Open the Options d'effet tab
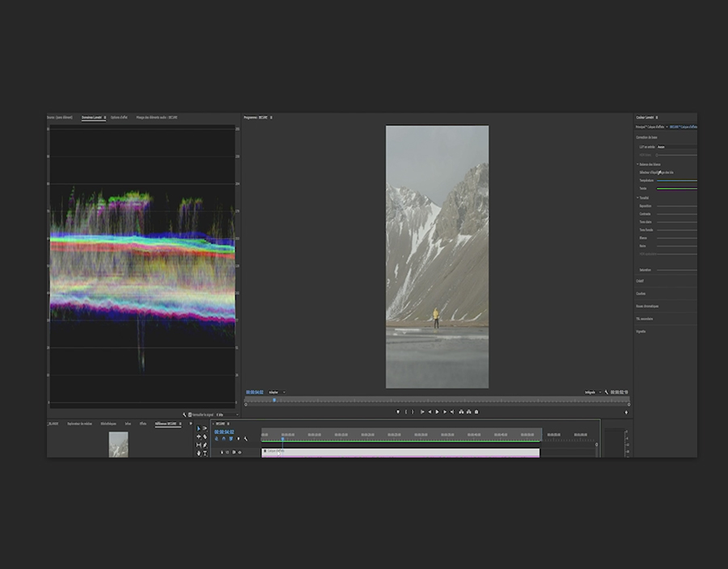728x569 pixels. pyautogui.click(x=119, y=117)
